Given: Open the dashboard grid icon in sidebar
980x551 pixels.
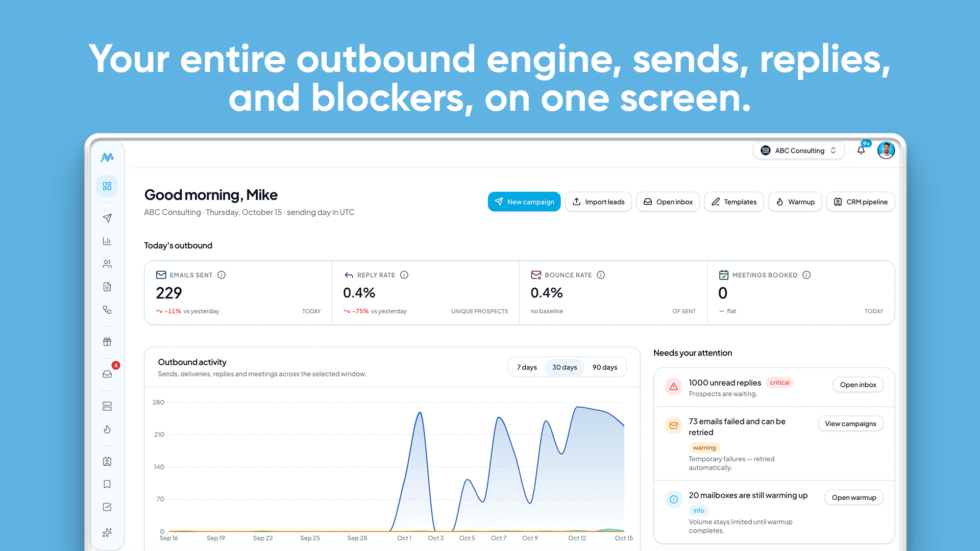Looking at the screenshot, I should tap(107, 186).
